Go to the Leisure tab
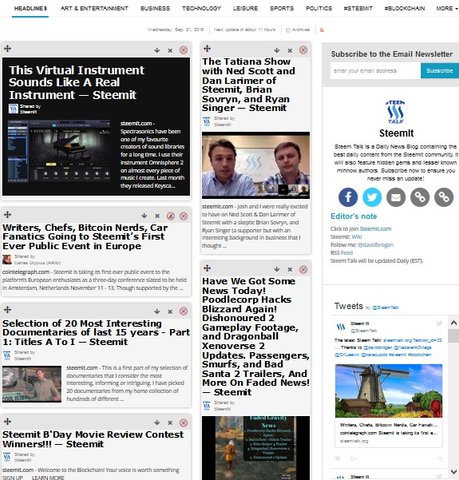 coord(245,8)
